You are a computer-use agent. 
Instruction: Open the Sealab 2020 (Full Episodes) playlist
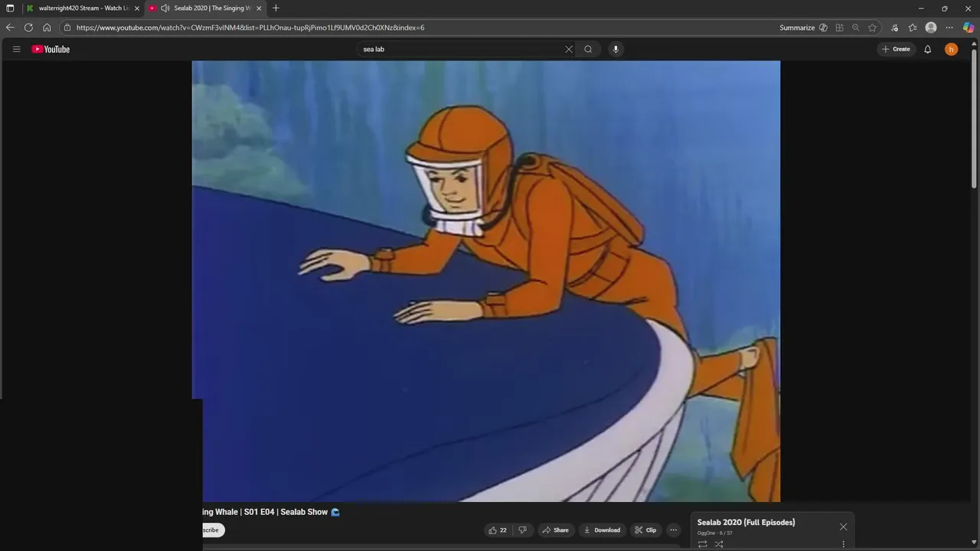click(x=746, y=522)
